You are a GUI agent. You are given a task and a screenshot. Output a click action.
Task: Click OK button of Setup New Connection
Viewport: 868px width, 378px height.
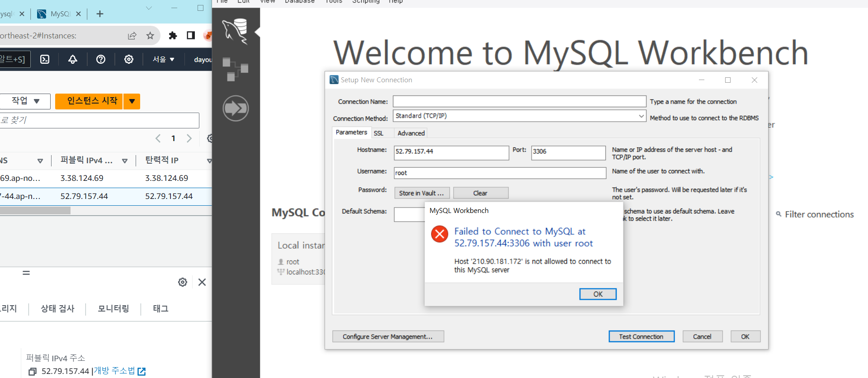tap(745, 336)
